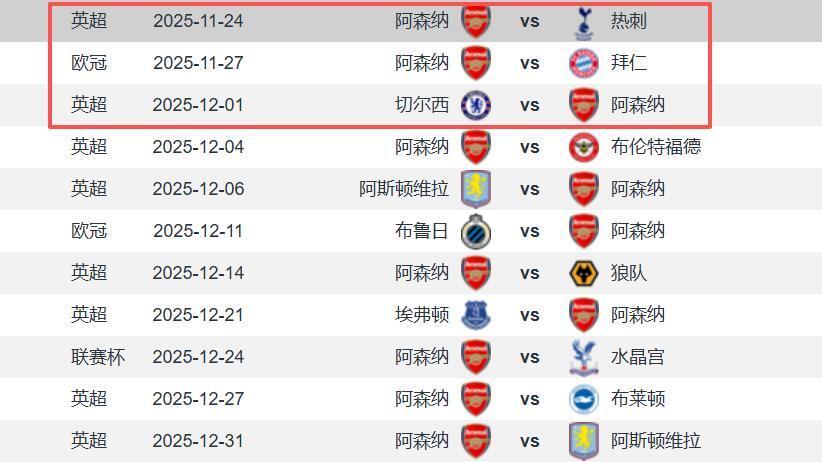822x462 pixels.
Task: Click the Everton club crest
Action: (476, 315)
